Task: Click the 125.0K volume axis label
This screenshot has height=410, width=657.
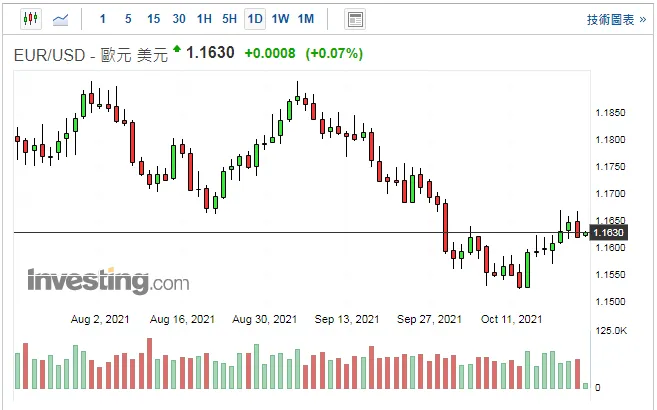Action: coord(611,331)
